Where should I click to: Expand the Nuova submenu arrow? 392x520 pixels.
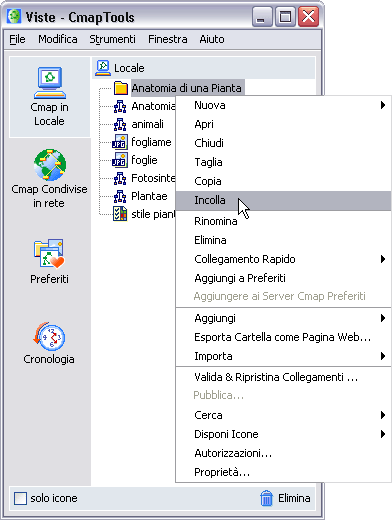coord(383,105)
